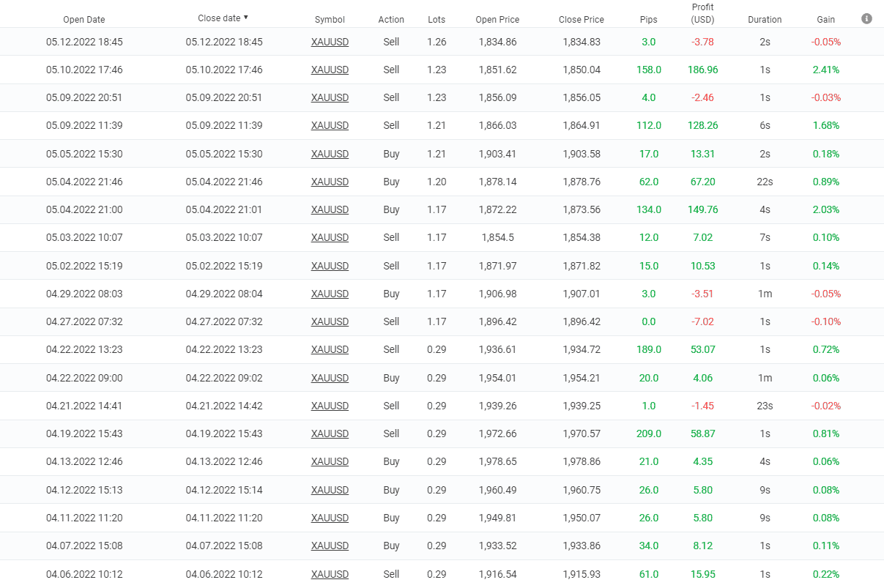Open XAUUSD link for 04.06.2022 10:12 trade
Viewport: 884px width, 588px height.
[x=330, y=574]
